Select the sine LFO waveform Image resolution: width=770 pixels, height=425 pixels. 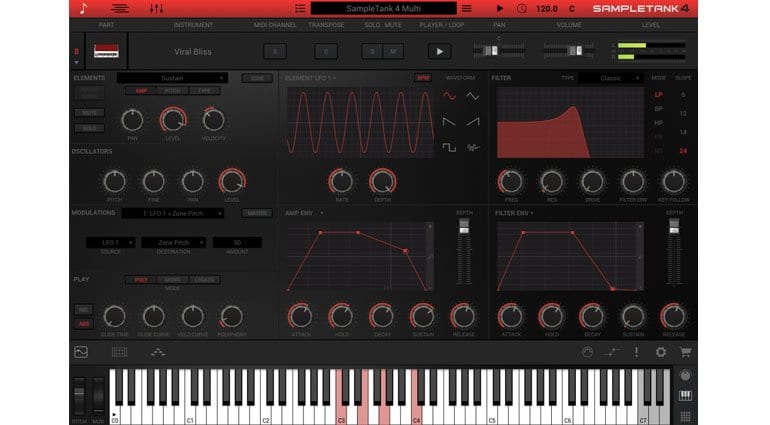pyautogui.click(x=449, y=96)
